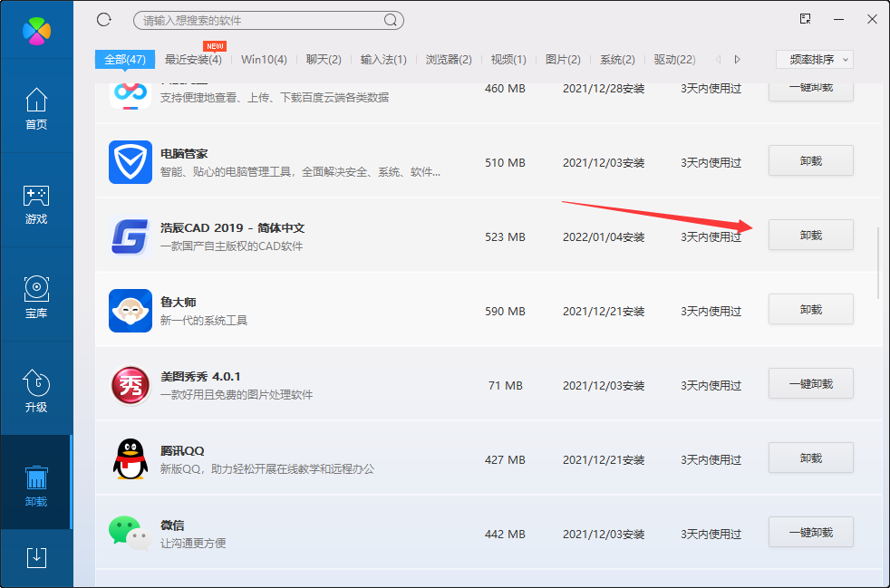Viewport: 890px width, 588px height.
Task: Close the software manager window
Action: (x=873, y=19)
